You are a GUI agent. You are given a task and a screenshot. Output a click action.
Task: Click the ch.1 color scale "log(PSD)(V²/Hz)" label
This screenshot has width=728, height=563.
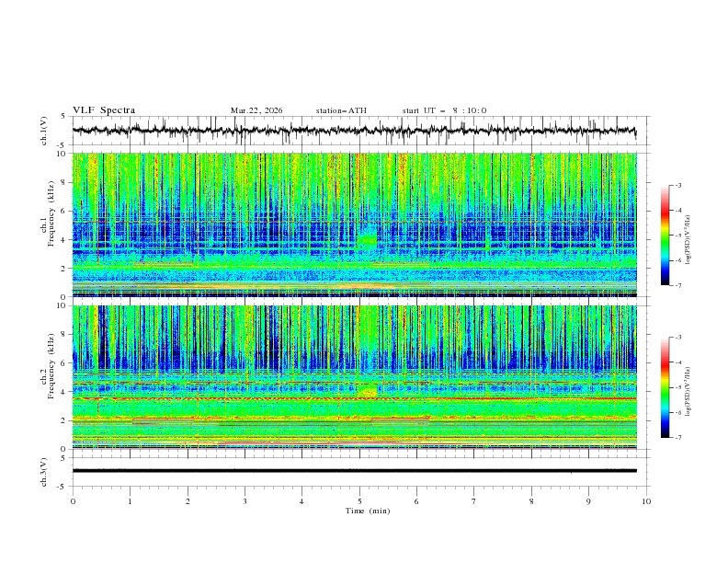(x=688, y=240)
